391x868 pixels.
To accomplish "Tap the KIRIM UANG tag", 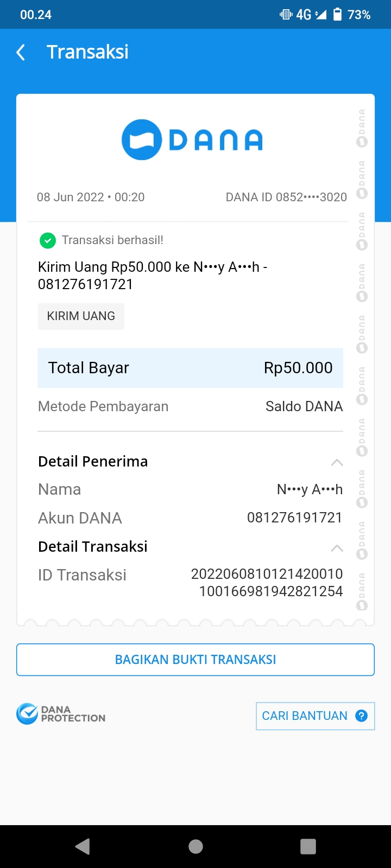I will 81,316.
